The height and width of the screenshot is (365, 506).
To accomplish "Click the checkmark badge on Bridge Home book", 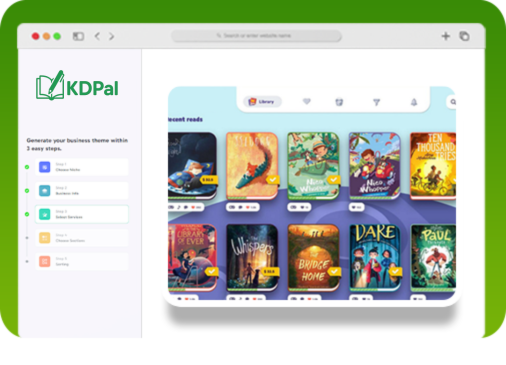I will pos(334,272).
